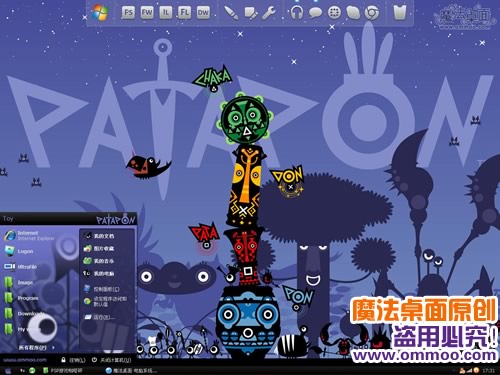Open Downloads folder in start menu
500x375 pixels.
(x=23, y=314)
